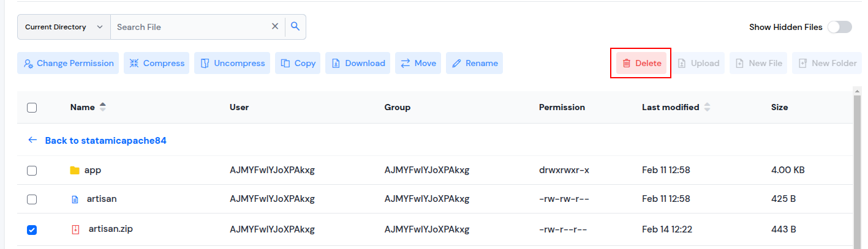Toggle Show Hidden Files switch
The width and height of the screenshot is (868, 249).
(x=839, y=27)
